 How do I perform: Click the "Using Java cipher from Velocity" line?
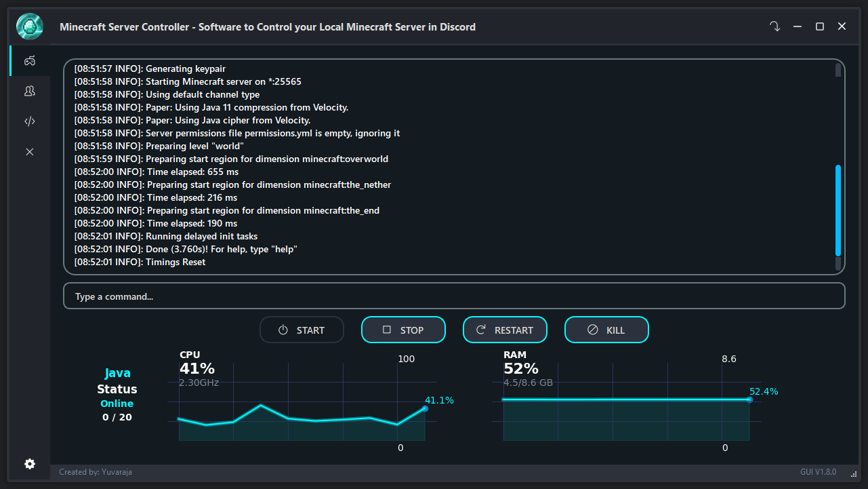192,120
